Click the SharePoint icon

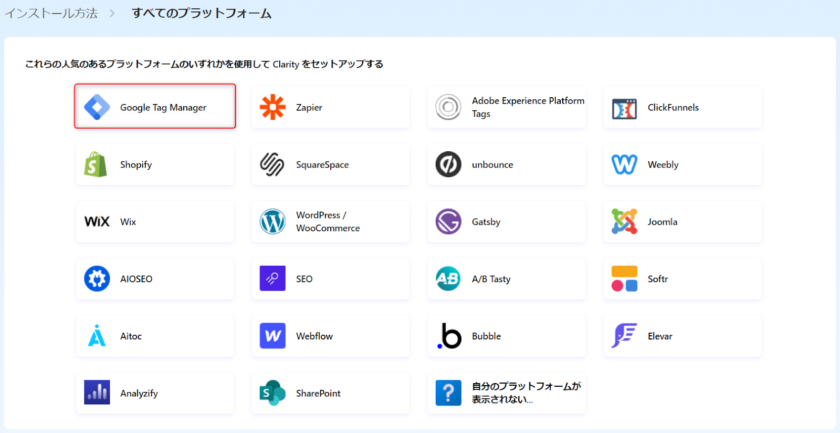point(272,393)
